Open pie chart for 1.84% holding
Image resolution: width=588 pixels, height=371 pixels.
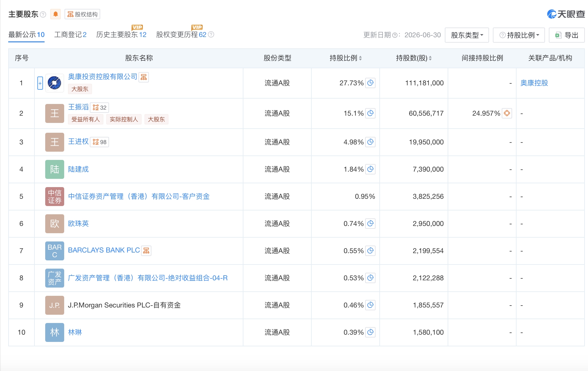tap(371, 169)
